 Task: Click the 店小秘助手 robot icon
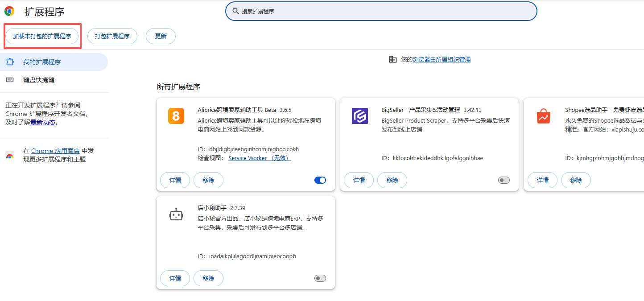pos(176,214)
